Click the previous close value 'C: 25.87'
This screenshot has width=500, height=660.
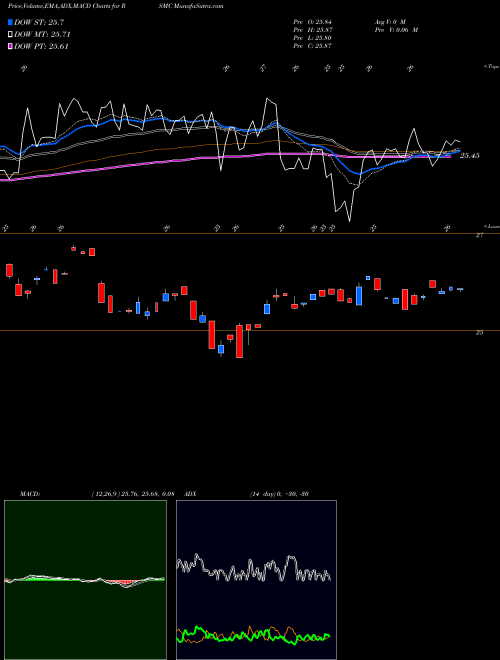319,46
